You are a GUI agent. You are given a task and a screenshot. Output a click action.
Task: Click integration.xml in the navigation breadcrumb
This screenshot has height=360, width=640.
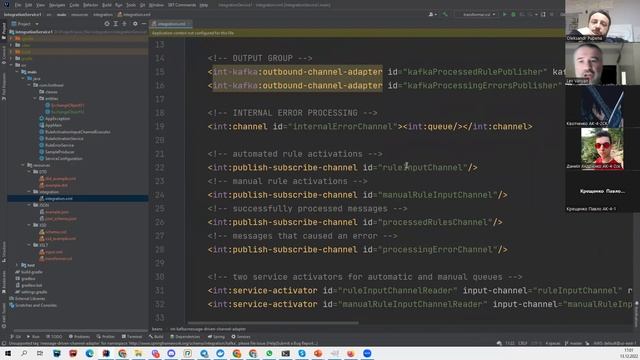(134, 14)
